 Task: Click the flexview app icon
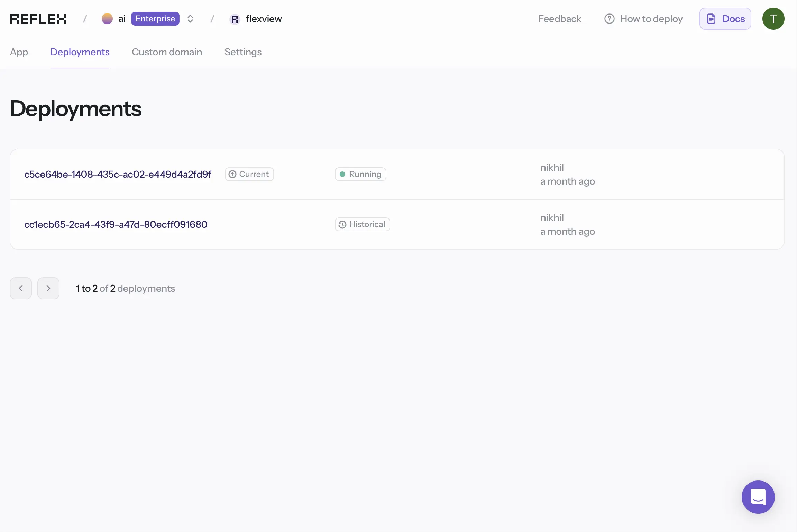click(x=235, y=19)
